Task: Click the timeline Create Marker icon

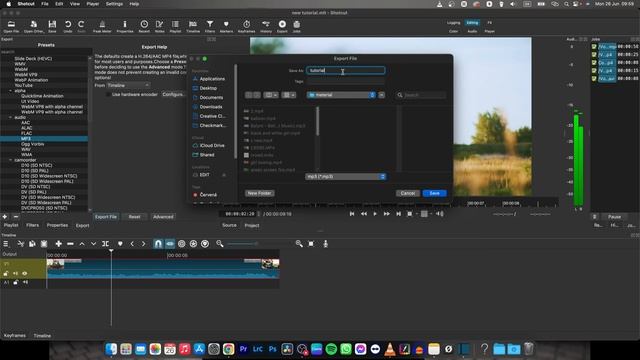Action: pos(120,244)
